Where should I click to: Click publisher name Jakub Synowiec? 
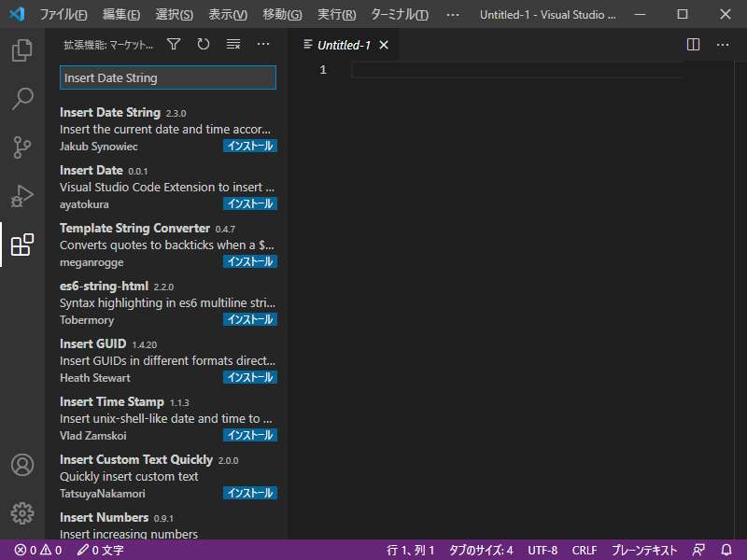99,147
